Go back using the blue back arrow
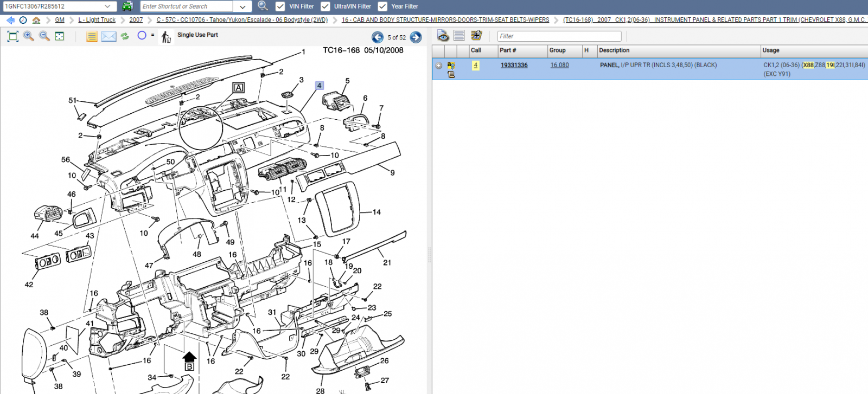The width and height of the screenshot is (868, 394). point(10,20)
